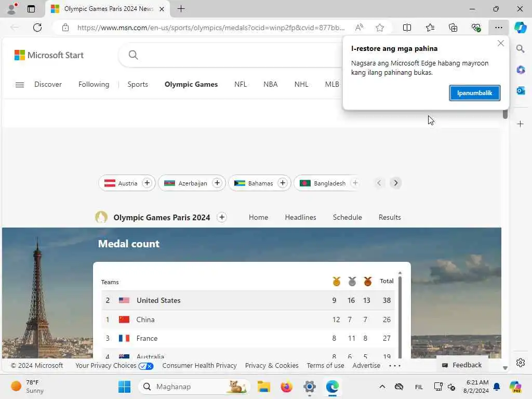Open the Olympics Home tab
Screen dimensions: 532x399
[258, 217]
